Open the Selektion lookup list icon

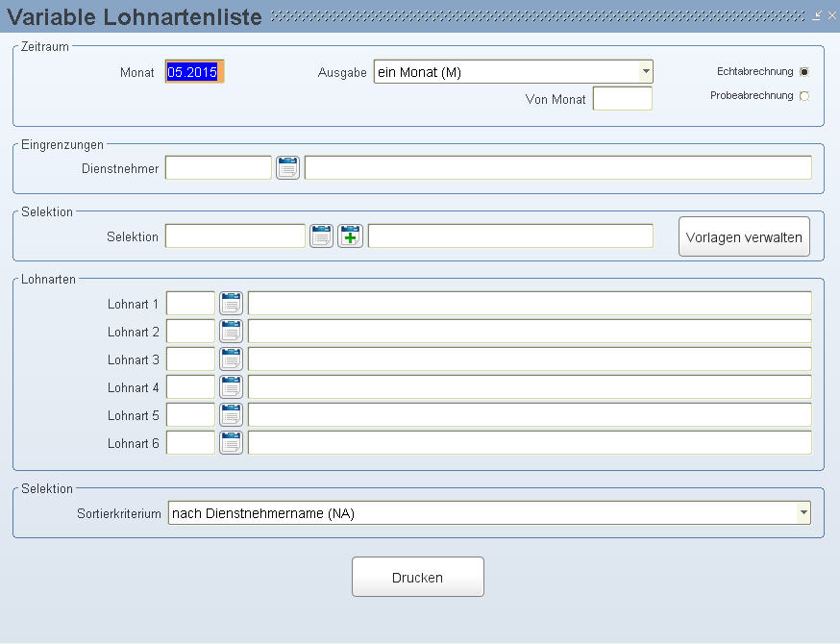pyautogui.click(x=322, y=236)
